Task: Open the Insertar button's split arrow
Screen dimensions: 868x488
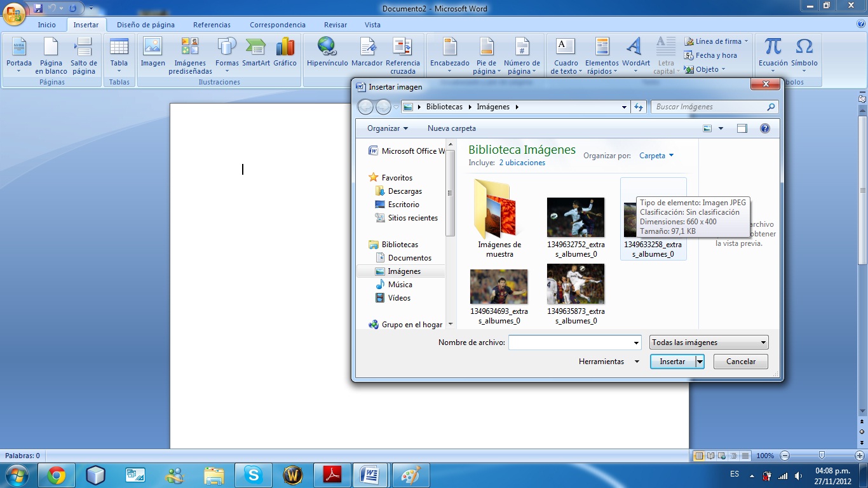Action: pos(700,362)
